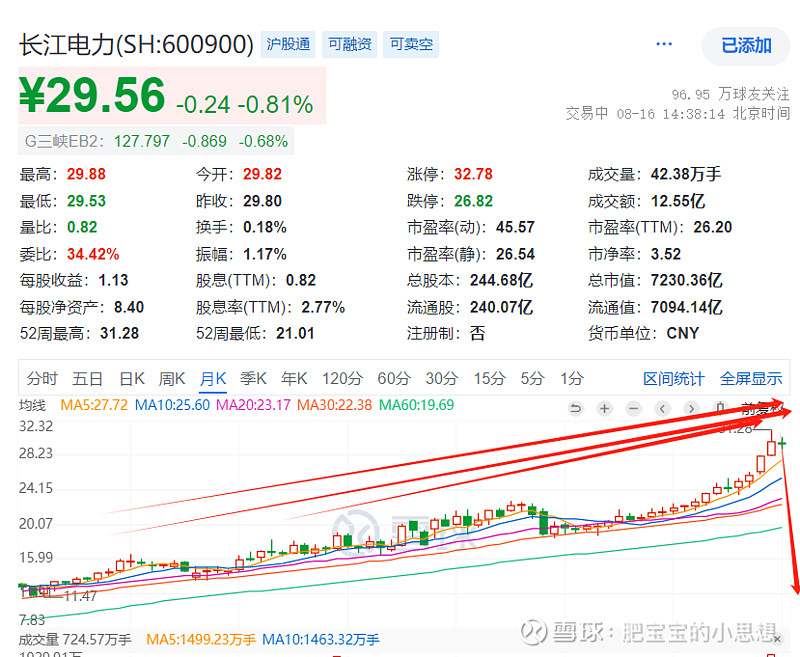Select the 15分 interval tab
Viewport: 800px width, 657px height.
click(489, 379)
